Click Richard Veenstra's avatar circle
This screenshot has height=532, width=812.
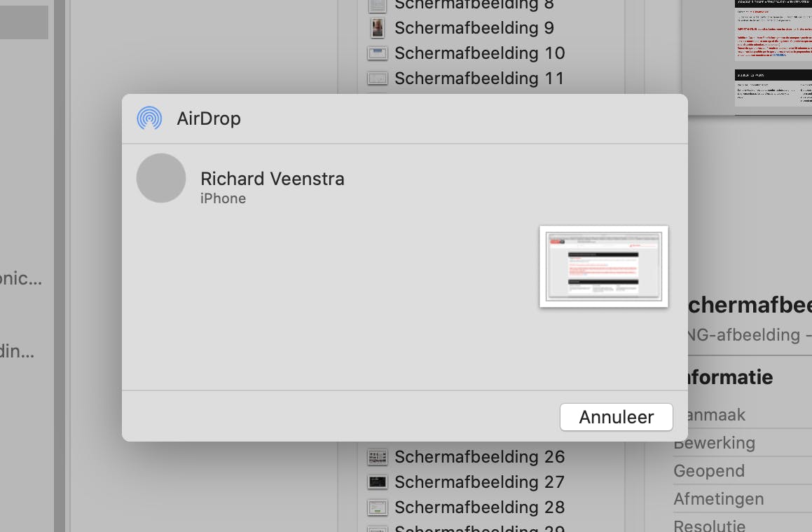tap(161, 178)
